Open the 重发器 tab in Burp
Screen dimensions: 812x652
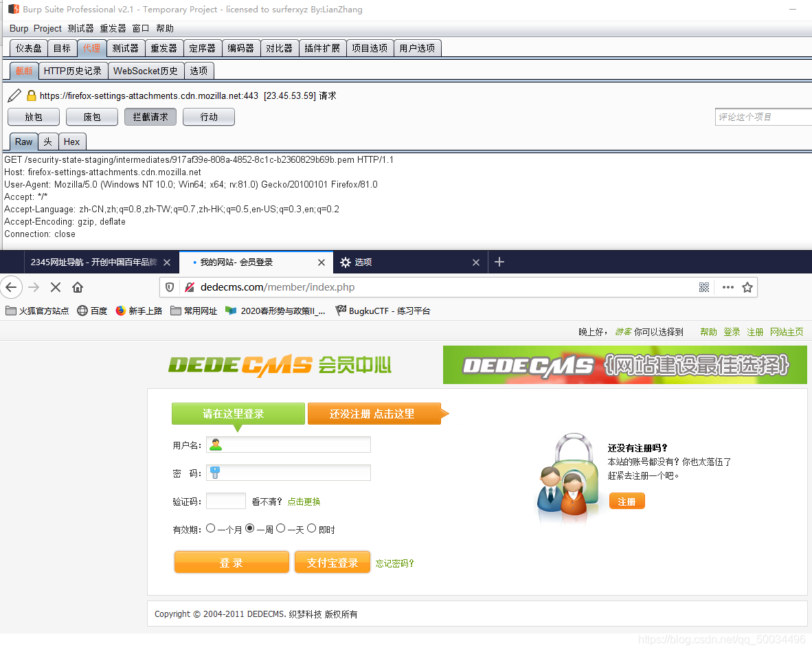[163, 48]
